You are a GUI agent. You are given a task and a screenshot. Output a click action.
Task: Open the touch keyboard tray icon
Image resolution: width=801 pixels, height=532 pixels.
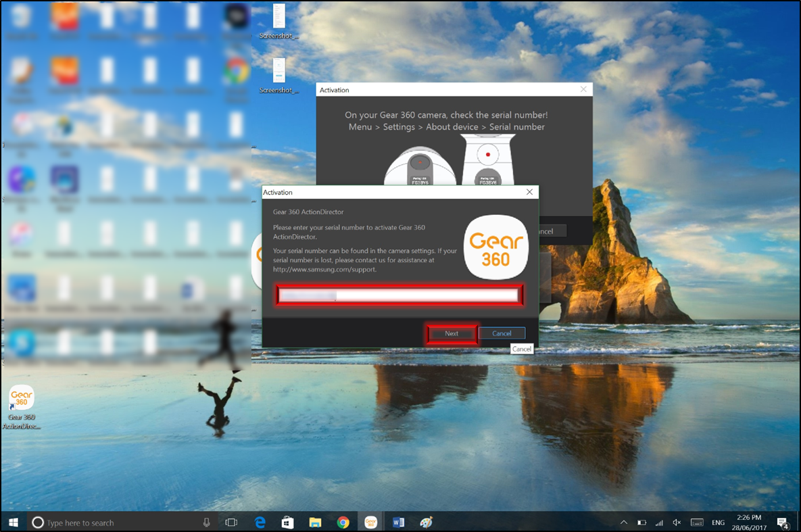coord(697,523)
